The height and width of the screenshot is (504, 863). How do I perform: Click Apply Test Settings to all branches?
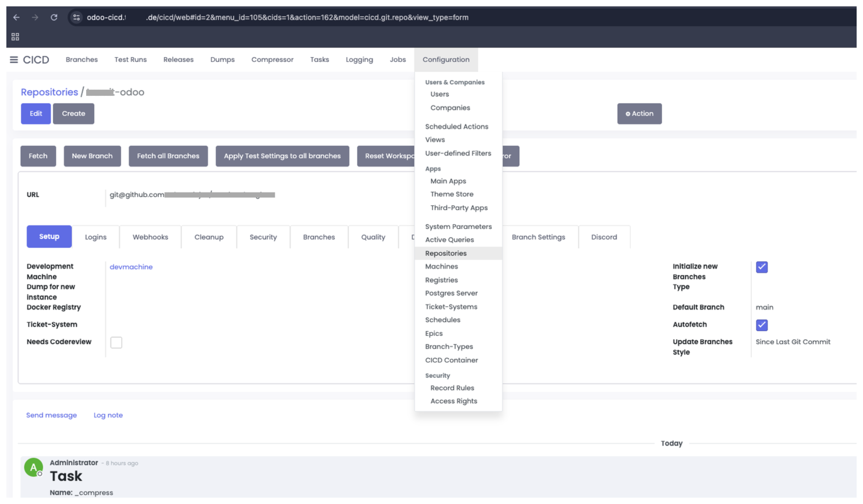[x=282, y=156]
